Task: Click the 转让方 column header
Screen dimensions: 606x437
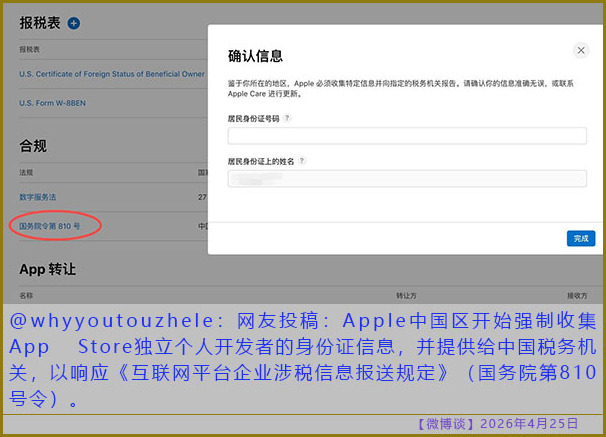Action: [x=406, y=295]
